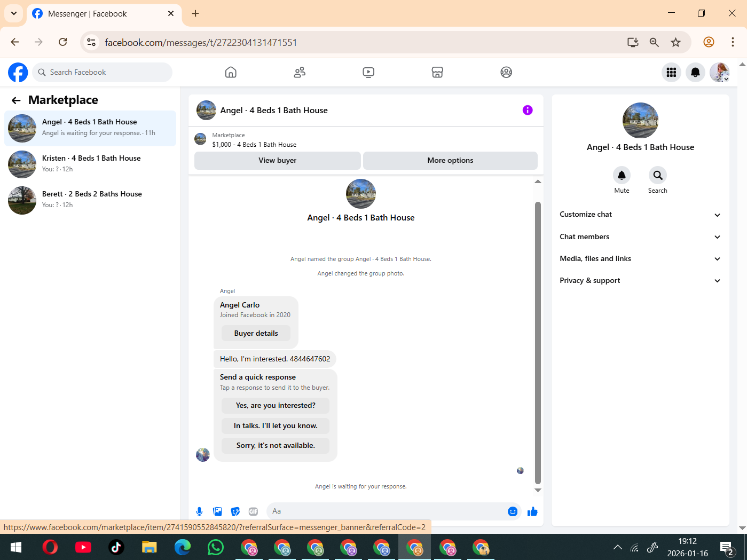
Task: Toggle conversation information purple icon
Action: point(528,110)
